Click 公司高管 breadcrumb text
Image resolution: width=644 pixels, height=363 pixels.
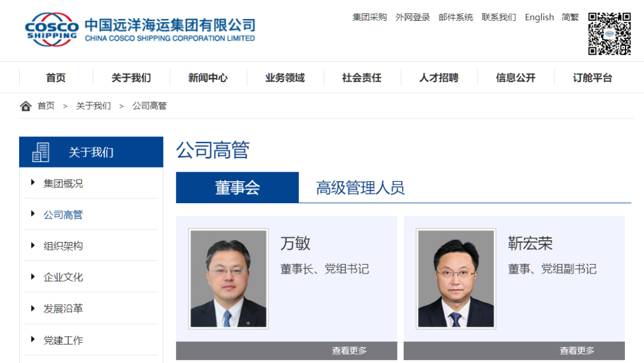pyautogui.click(x=150, y=106)
